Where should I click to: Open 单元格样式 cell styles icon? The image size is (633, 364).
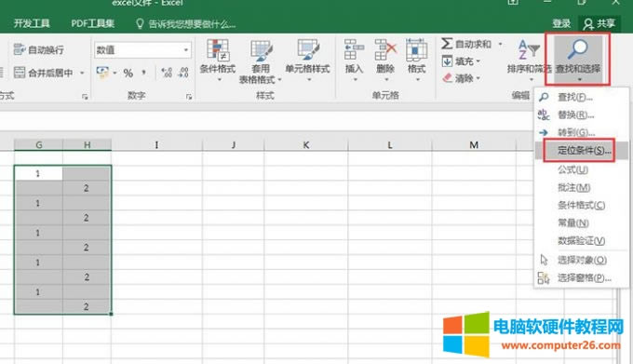pos(308,50)
